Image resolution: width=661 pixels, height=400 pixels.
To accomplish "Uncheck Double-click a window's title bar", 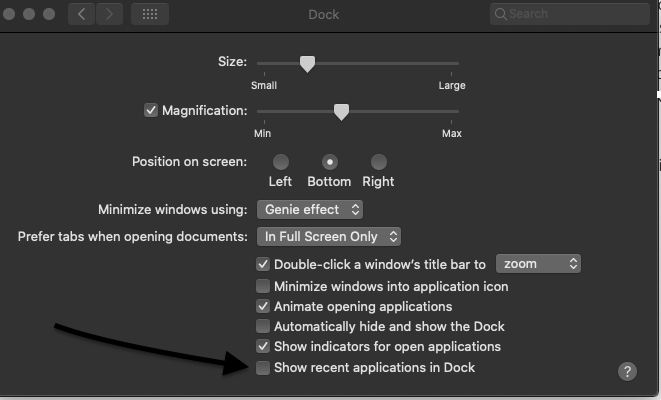I will click(263, 265).
